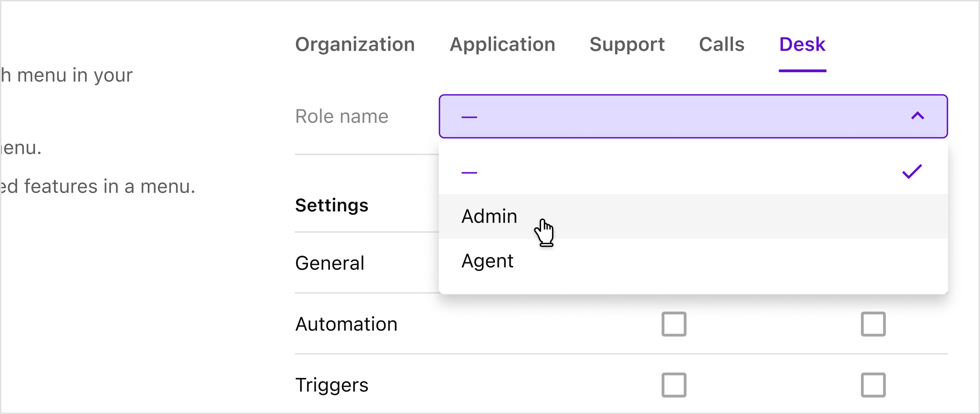Image resolution: width=980 pixels, height=414 pixels.
Task: Click the Settings section header
Action: pos(331,206)
